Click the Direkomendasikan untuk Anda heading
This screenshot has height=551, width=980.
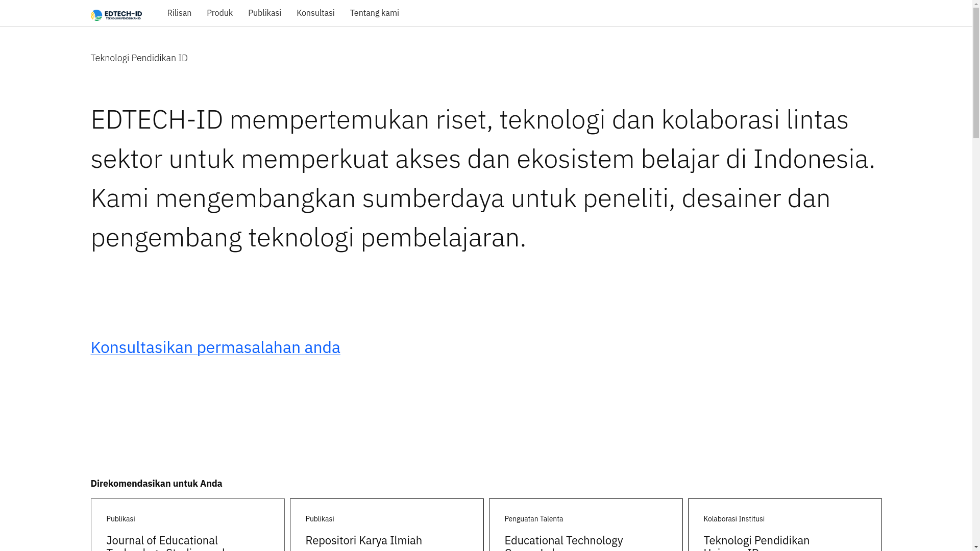click(157, 484)
